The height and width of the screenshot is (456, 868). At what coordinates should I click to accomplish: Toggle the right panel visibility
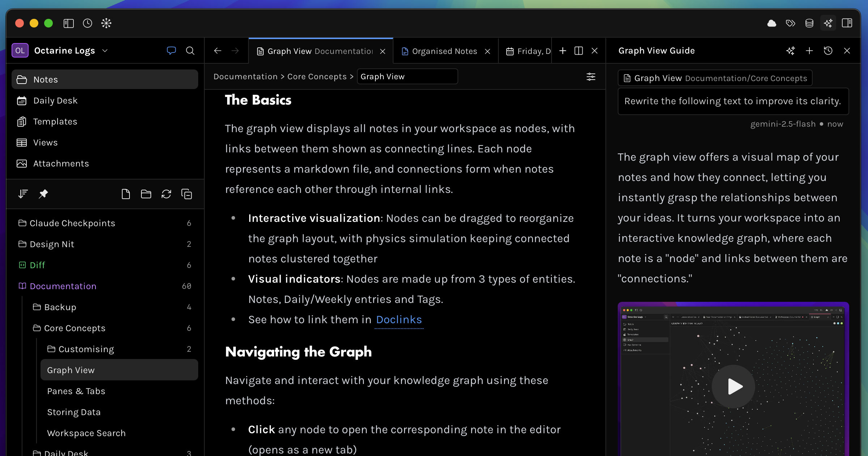847,23
